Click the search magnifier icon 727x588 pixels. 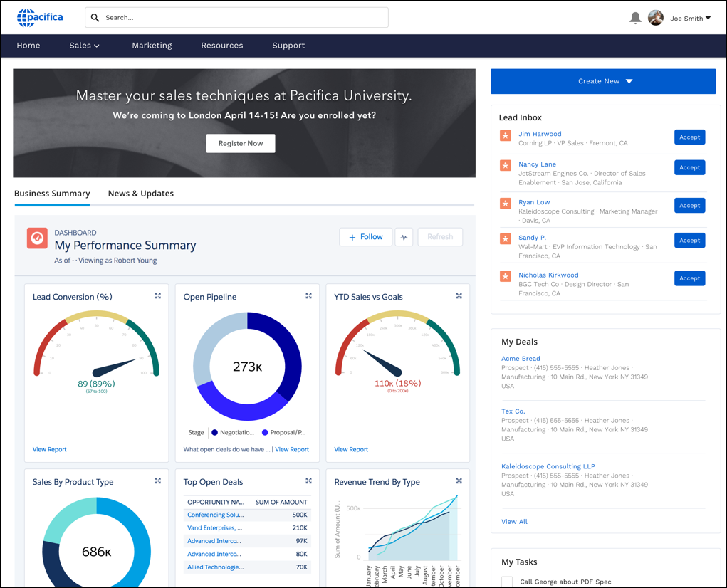[x=95, y=17]
